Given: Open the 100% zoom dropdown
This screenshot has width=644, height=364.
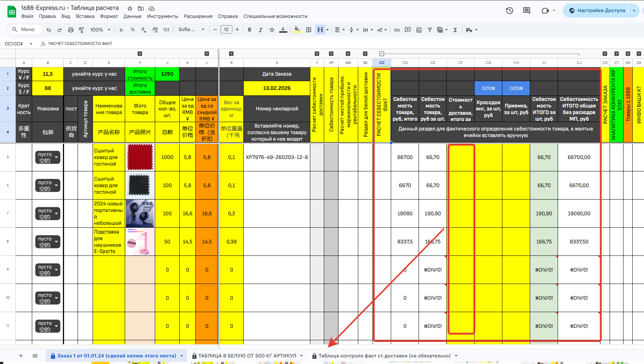Looking at the screenshot, I should pos(100,30).
